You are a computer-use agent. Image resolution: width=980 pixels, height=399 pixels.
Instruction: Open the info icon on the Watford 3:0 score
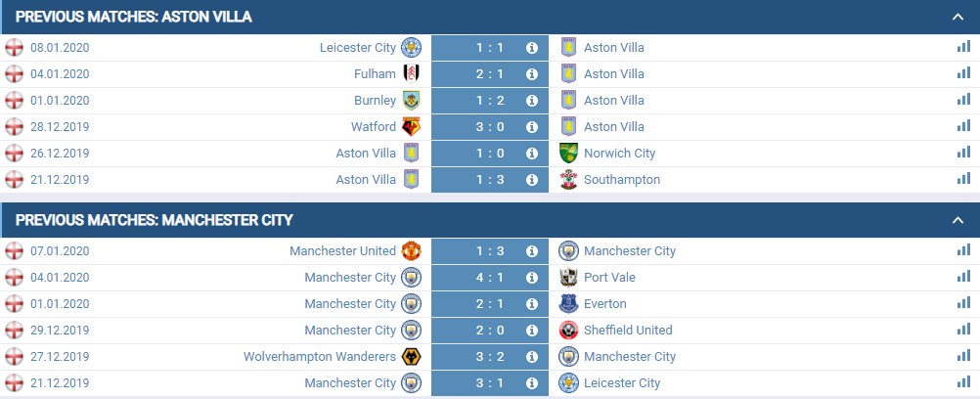tap(532, 127)
